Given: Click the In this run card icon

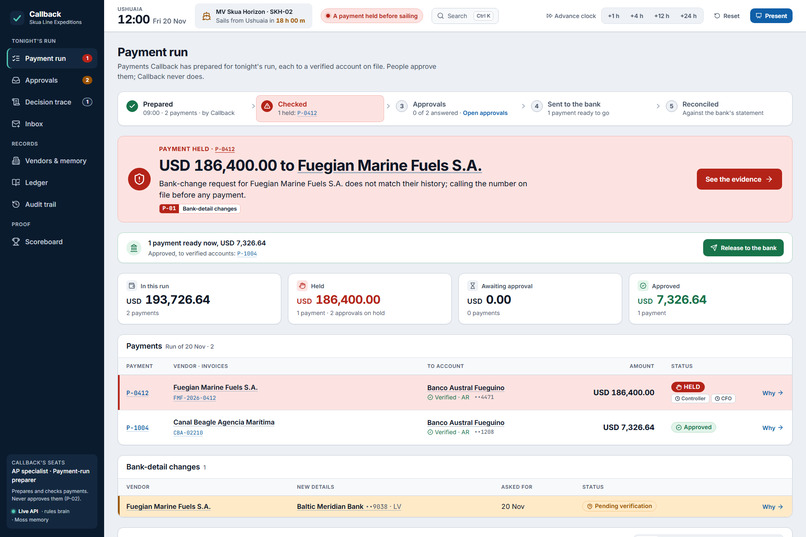Looking at the screenshot, I should (x=132, y=286).
